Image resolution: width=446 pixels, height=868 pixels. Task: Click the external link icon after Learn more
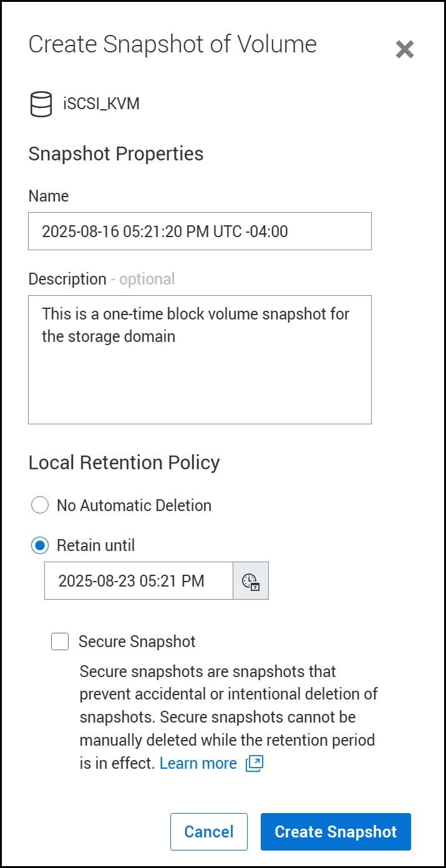pos(255,763)
